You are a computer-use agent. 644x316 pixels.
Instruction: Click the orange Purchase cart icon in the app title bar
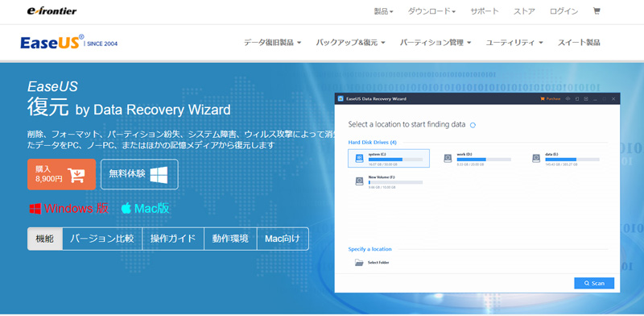[x=543, y=98]
